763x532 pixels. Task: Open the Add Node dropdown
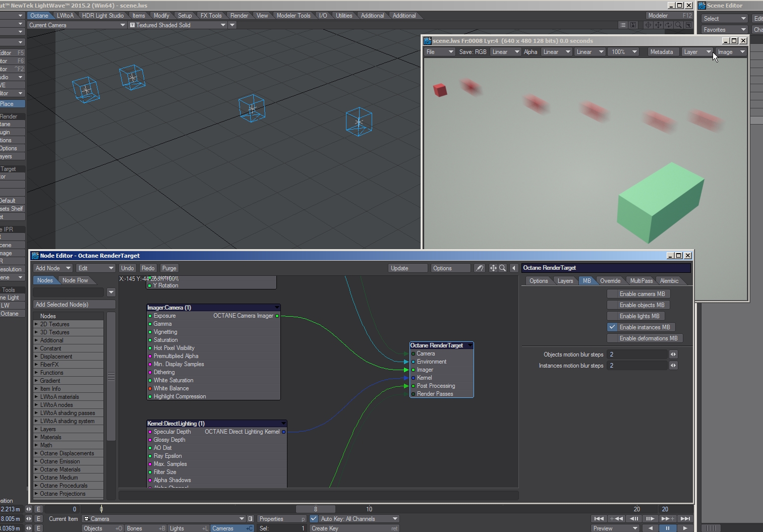[53, 268]
